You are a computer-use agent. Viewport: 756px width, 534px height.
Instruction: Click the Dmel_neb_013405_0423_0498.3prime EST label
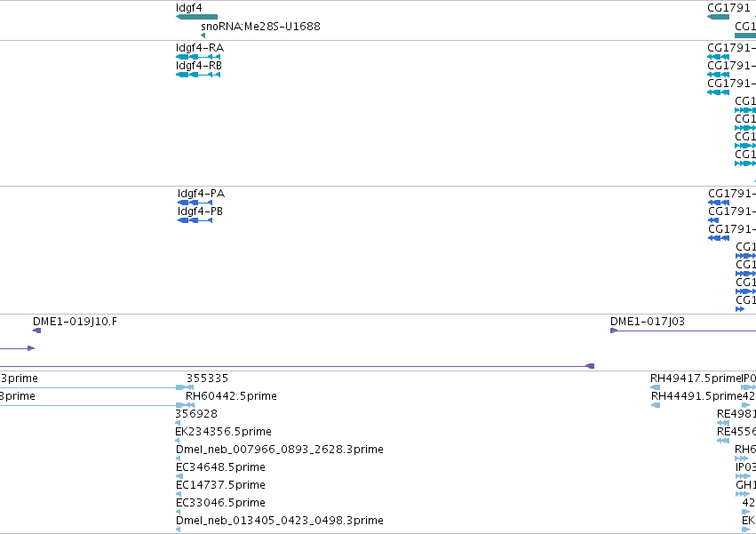point(280,521)
